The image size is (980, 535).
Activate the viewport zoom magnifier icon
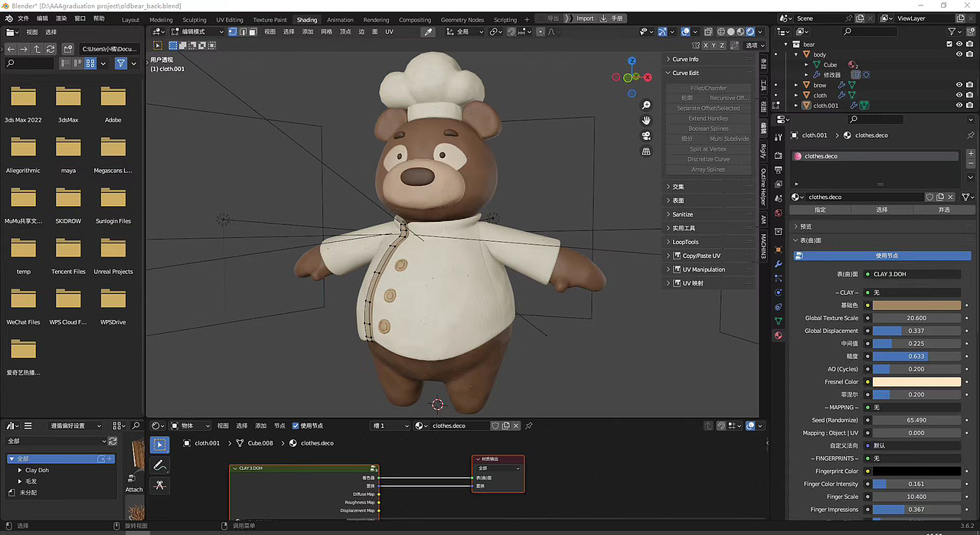[x=645, y=105]
